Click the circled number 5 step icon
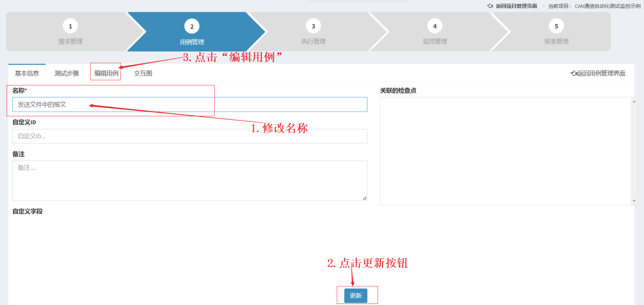 click(556, 26)
